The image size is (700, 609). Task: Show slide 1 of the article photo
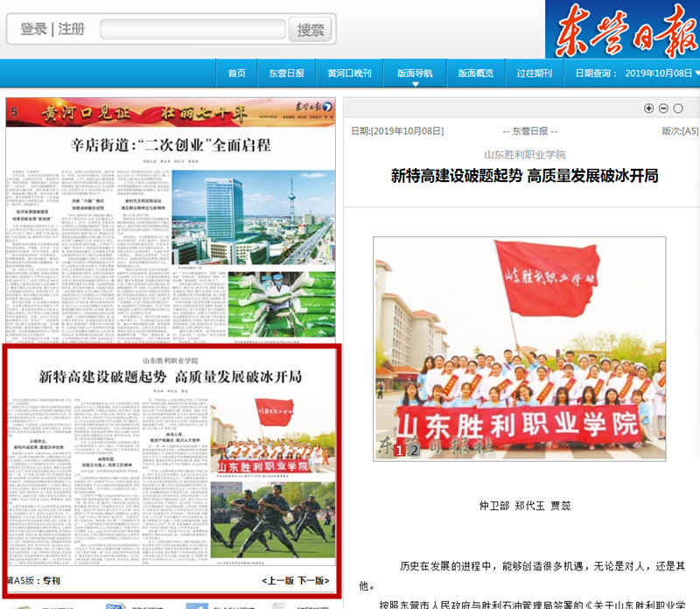pos(399,450)
